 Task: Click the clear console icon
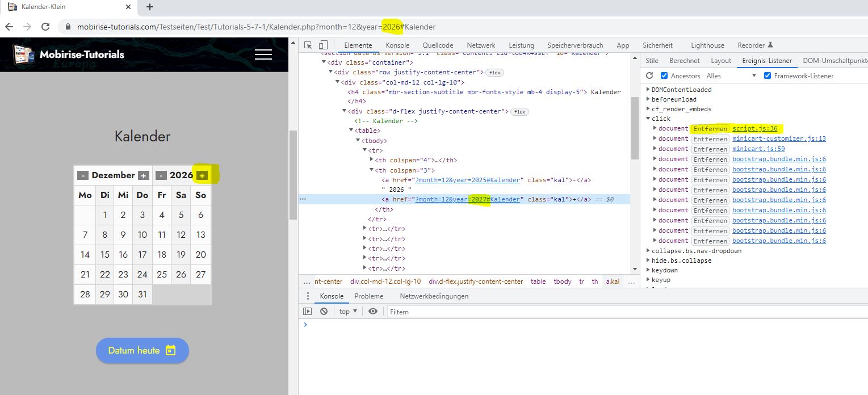click(x=324, y=312)
